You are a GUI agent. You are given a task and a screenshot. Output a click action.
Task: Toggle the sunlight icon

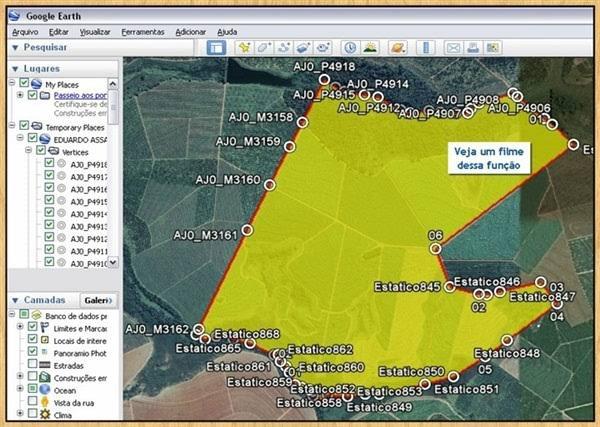click(x=370, y=48)
